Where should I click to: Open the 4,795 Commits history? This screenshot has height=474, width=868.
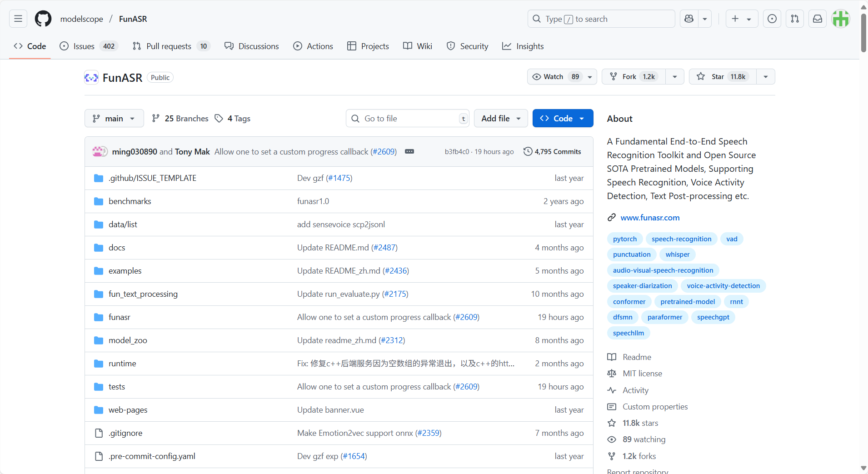(x=552, y=151)
